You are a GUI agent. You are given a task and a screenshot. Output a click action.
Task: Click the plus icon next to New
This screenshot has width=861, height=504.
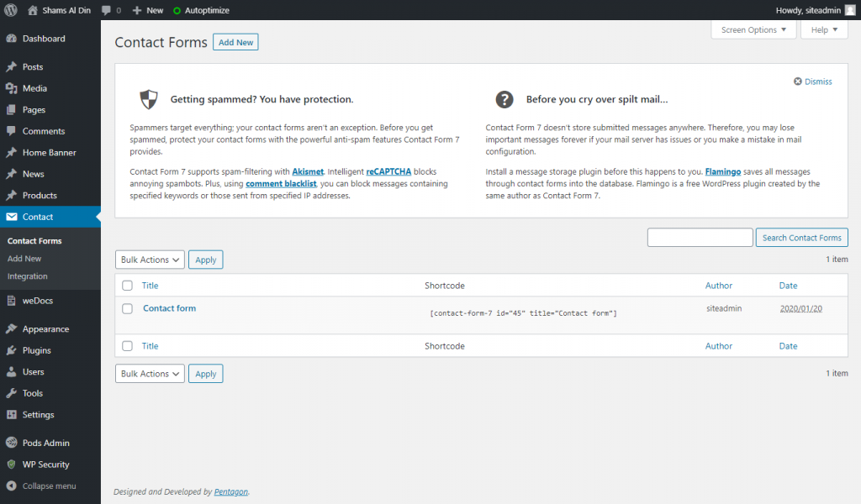[137, 10]
